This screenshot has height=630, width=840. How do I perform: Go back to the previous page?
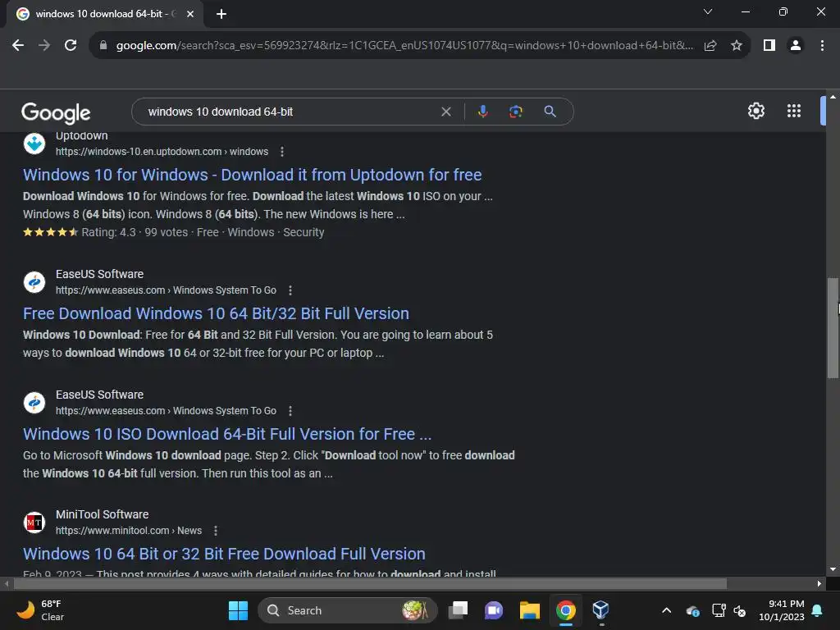(18, 46)
